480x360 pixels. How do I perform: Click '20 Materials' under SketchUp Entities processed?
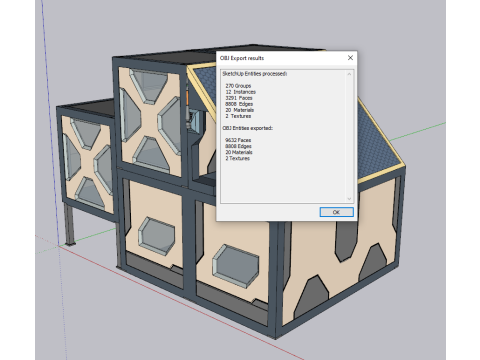239,110
